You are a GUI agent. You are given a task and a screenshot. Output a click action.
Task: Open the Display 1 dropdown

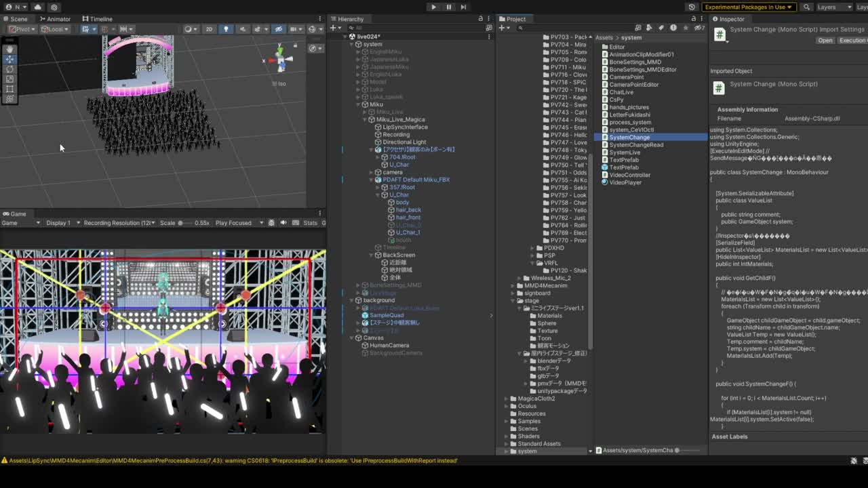point(62,222)
